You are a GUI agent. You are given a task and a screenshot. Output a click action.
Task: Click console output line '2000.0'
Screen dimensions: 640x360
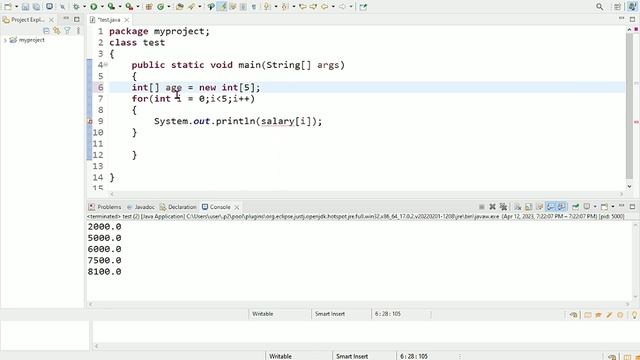pos(104,227)
